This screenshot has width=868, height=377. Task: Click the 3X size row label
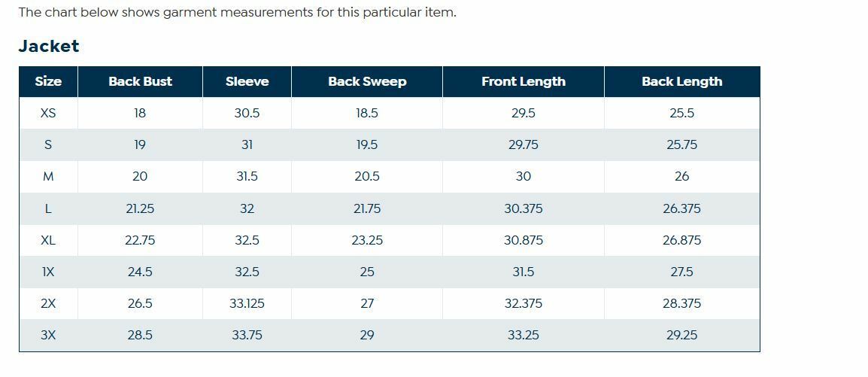(48, 335)
